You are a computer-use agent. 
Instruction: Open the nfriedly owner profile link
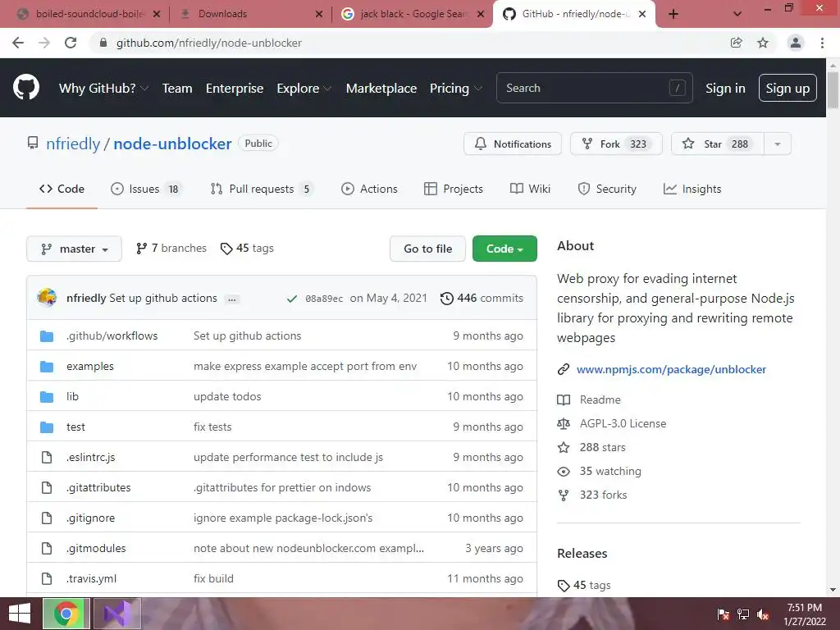73,144
